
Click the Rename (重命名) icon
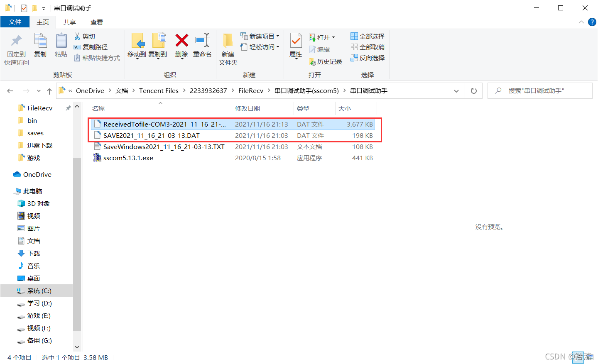pos(203,40)
